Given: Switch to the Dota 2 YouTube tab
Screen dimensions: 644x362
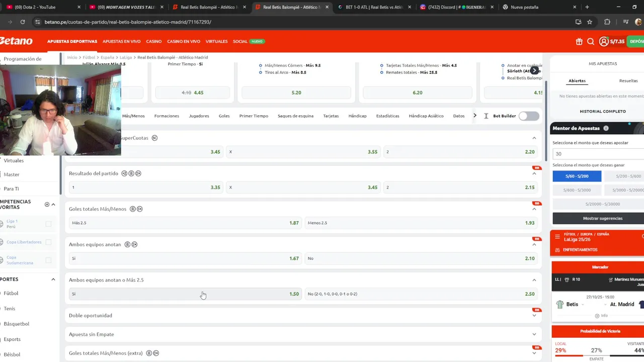Looking at the screenshot, I should click(43, 7).
